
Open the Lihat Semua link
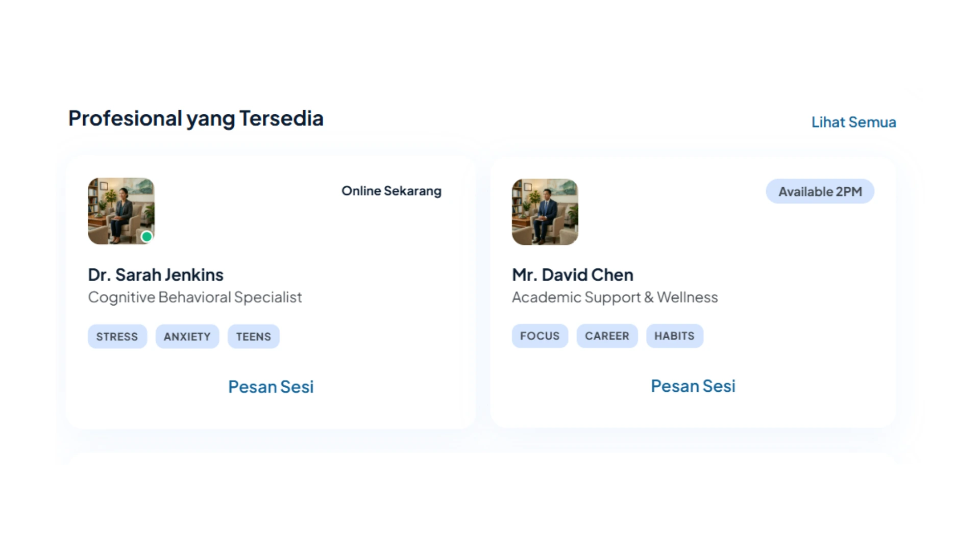click(853, 122)
